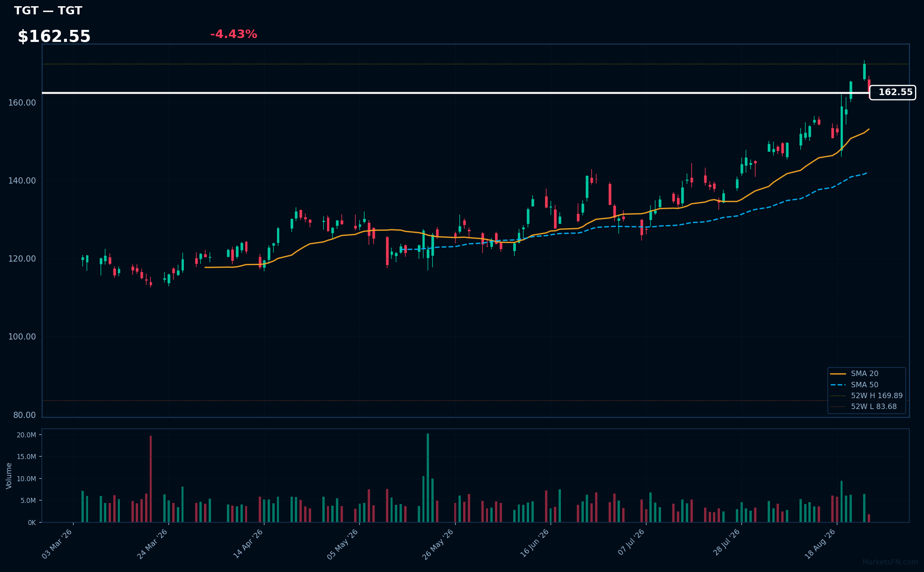This screenshot has width=924, height=572.
Task: Select the 05 May '26 date label
Action: tap(343, 544)
